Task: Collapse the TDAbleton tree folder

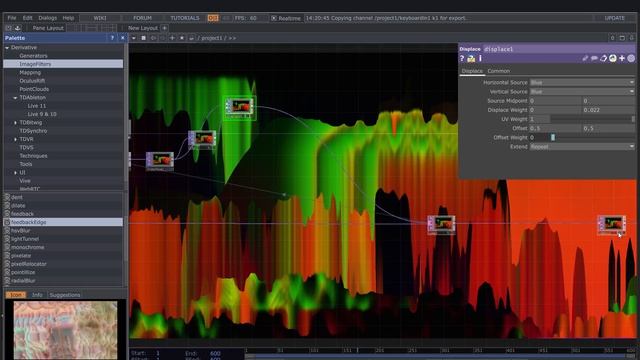Action: tap(15, 98)
